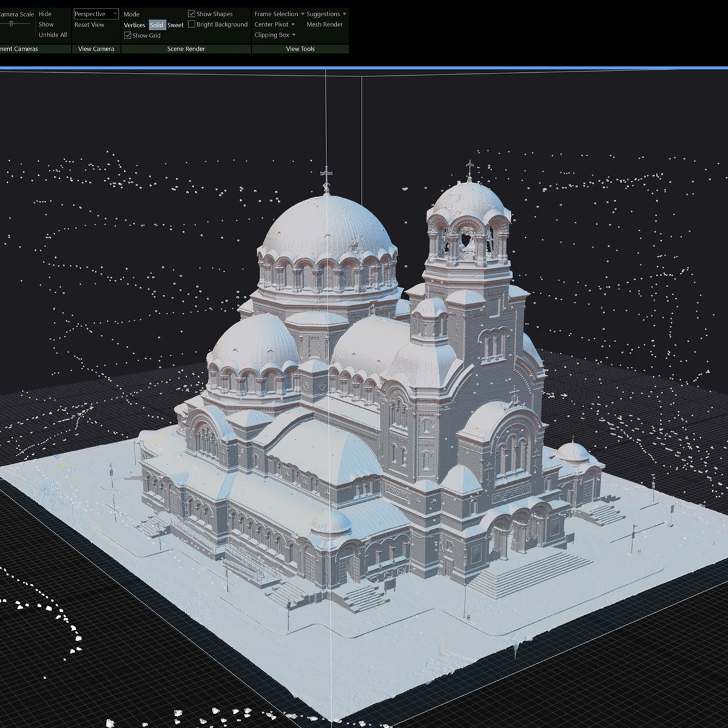Image resolution: width=728 pixels, height=728 pixels.
Task: Select the Solid render mode
Action: 157,25
